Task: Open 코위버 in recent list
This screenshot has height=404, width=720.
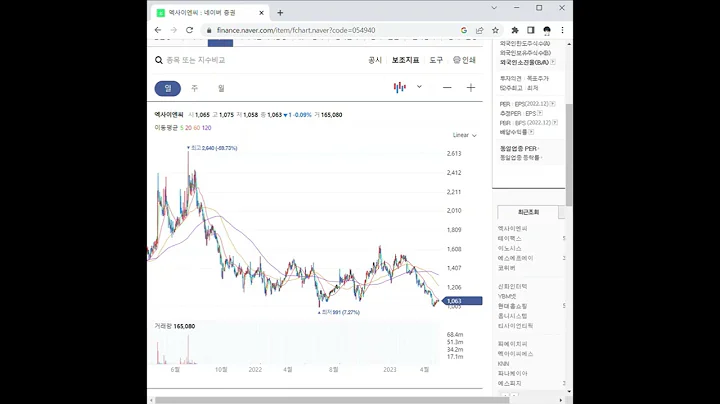Action: tap(506, 268)
